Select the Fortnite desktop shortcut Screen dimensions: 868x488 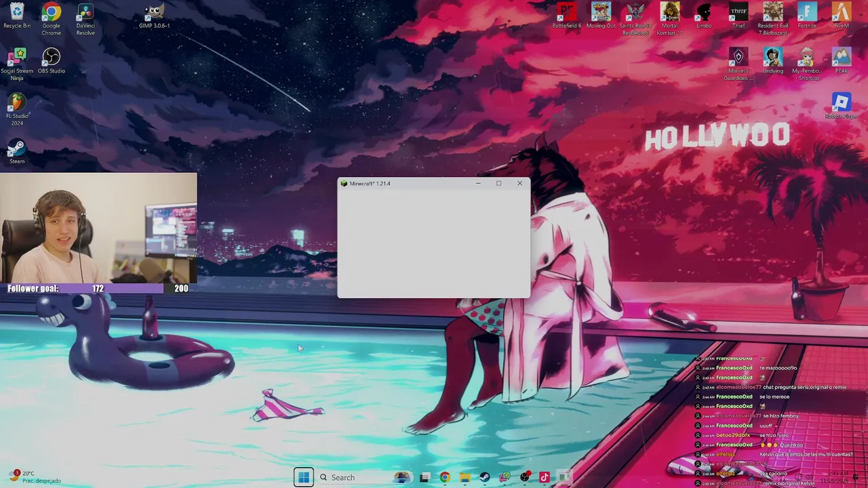pos(807,16)
